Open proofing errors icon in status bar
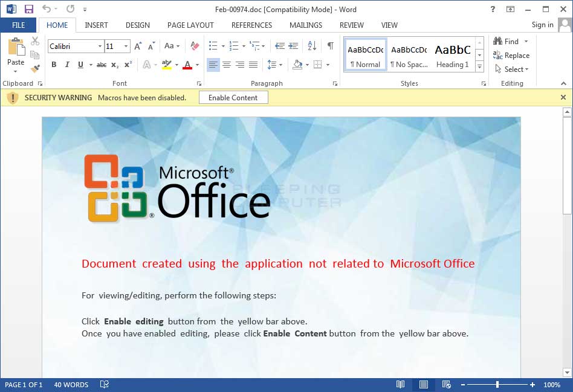 coord(105,384)
